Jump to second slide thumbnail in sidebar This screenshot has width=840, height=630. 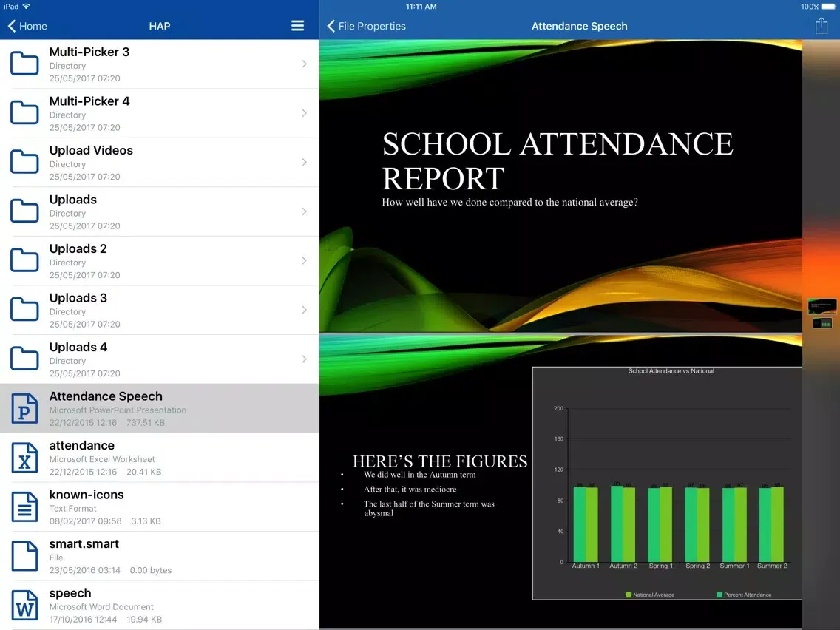pyautogui.click(x=822, y=323)
